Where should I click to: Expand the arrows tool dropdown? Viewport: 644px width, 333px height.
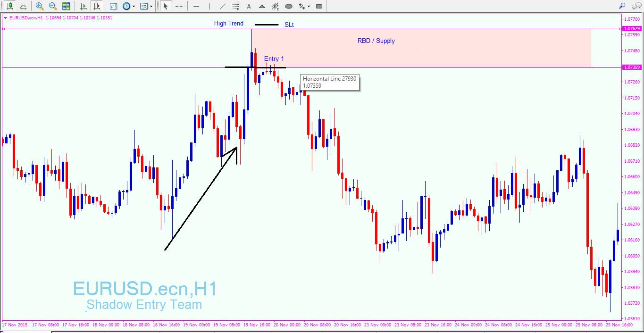pyautogui.click(x=309, y=6)
